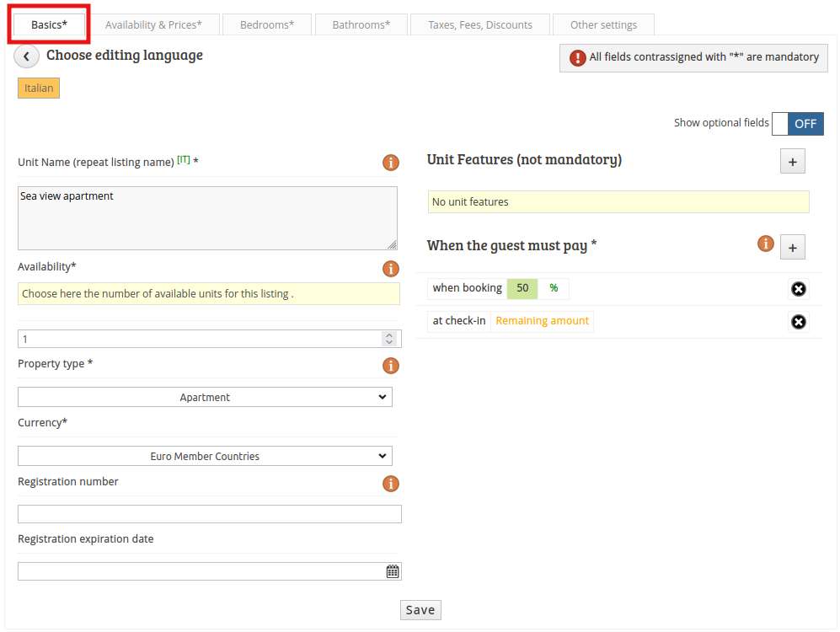Add a unit feature with plus button
Viewport: 840px width, 632px height.
(792, 162)
